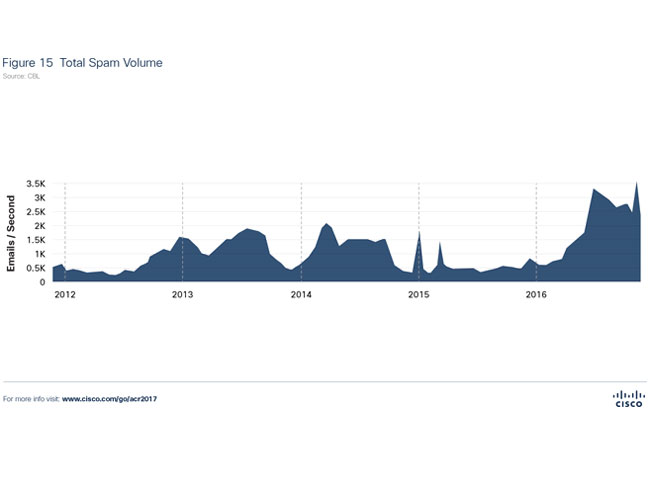This screenshot has width=650, height=487.
Task: Click the 2.5K y-axis label
Action: coord(36,213)
